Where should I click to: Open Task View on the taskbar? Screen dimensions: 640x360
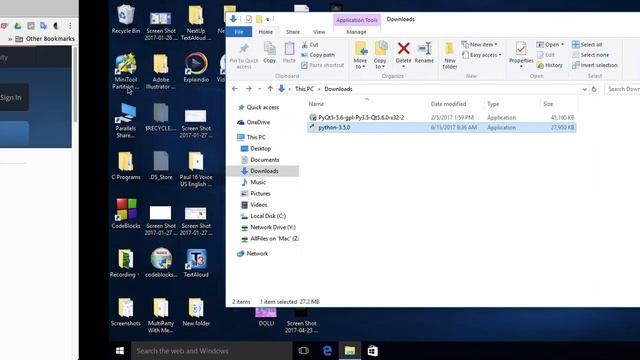(303, 351)
